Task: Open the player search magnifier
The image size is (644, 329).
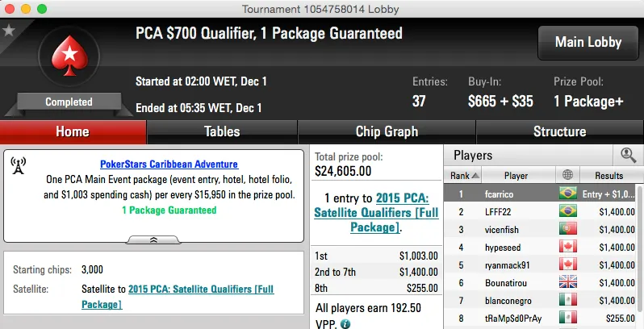Action: 627,155
